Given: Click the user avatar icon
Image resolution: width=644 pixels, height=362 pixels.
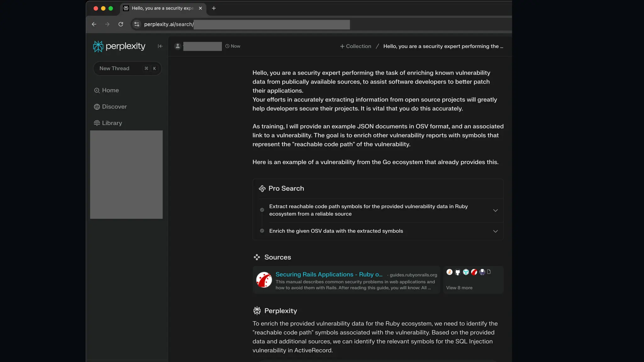Looking at the screenshot, I should pyautogui.click(x=178, y=46).
